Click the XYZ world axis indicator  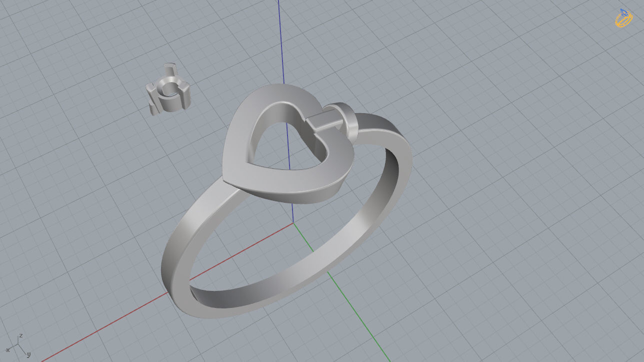[x=18, y=345]
